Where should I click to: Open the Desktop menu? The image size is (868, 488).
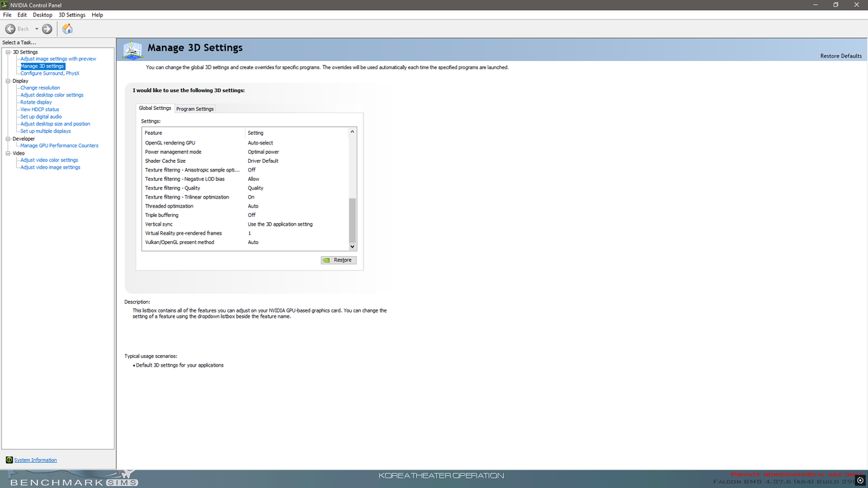click(42, 14)
